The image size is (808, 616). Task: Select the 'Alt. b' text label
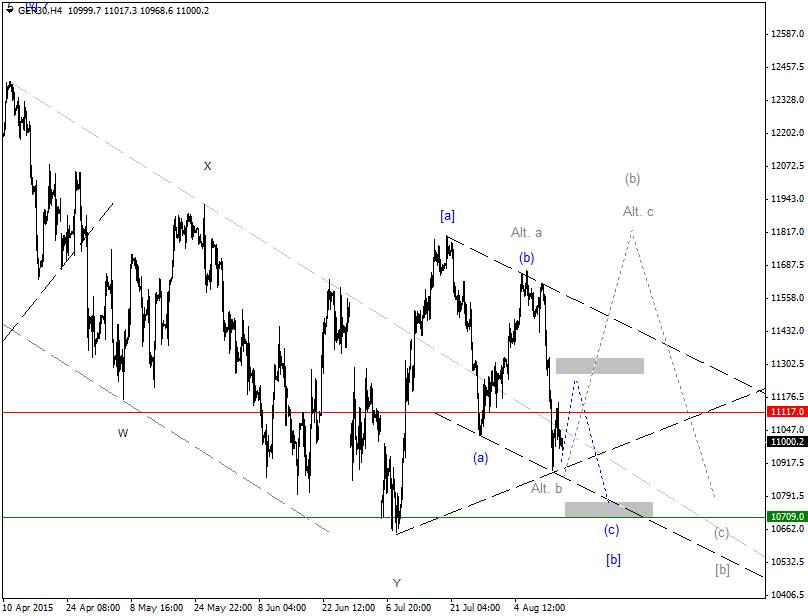tap(547, 488)
